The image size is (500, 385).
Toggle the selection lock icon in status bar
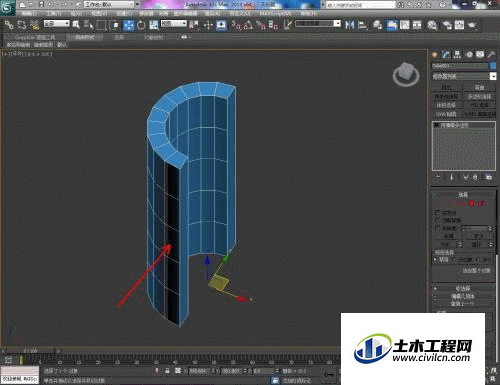click(167, 371)
